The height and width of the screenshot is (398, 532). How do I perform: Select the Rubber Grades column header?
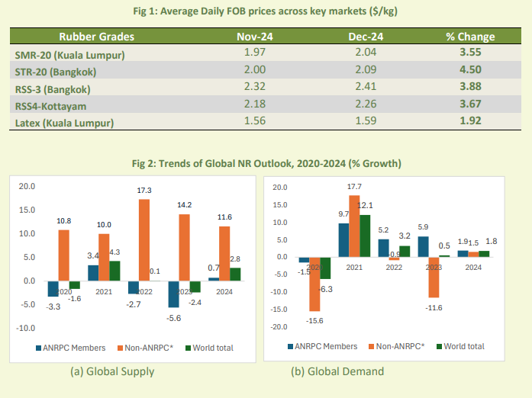[96, 37]
